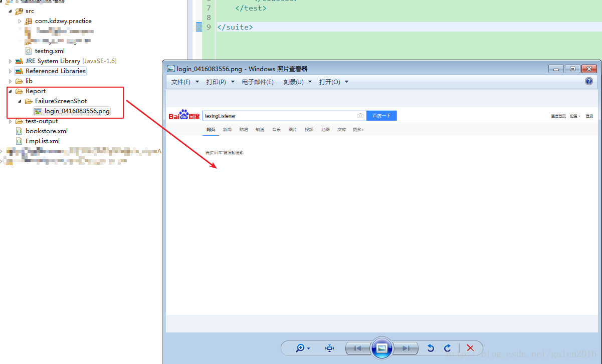
Task: Fit the picture to actual size
Action: pyautogui.click(x=329, y=348)
